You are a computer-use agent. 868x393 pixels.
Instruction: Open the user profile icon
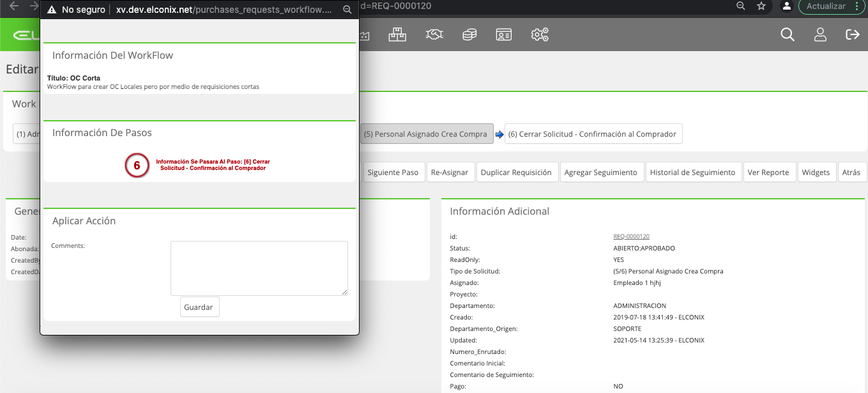(821, 35)
